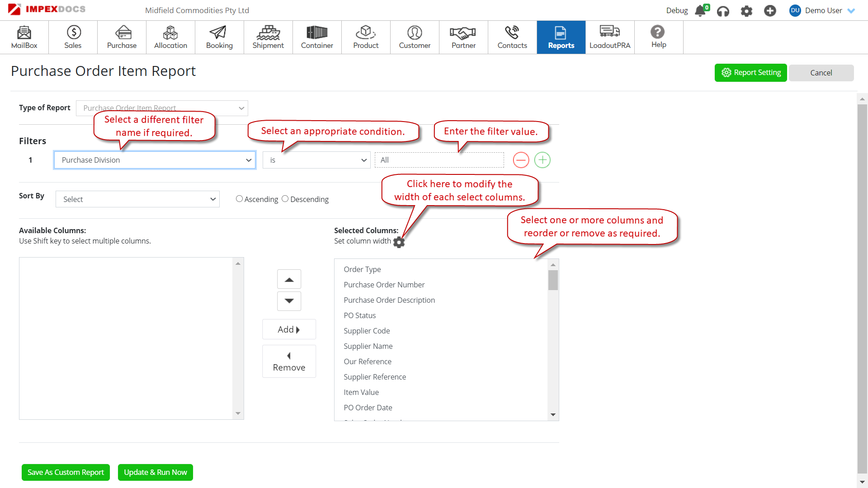Move selected column down arrow

pyautogui.click(x=289, y=301)
